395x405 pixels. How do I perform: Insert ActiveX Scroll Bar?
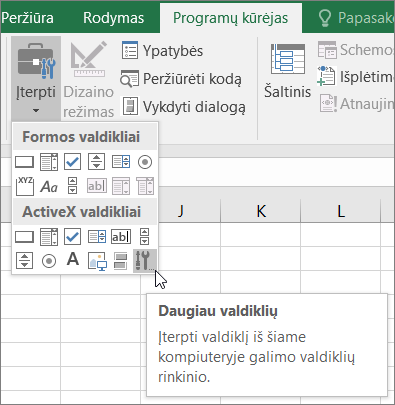click(144, 236)
